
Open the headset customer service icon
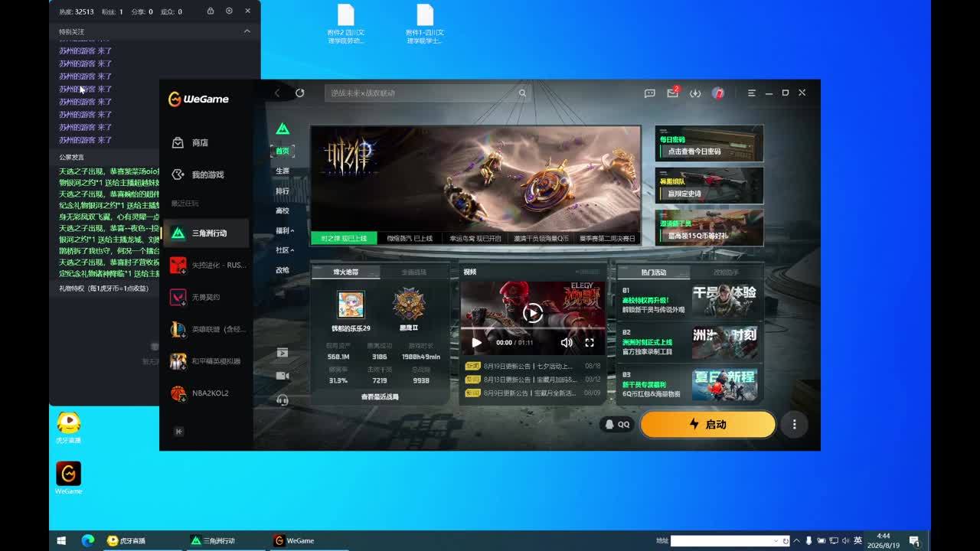(x=283, y=399)
